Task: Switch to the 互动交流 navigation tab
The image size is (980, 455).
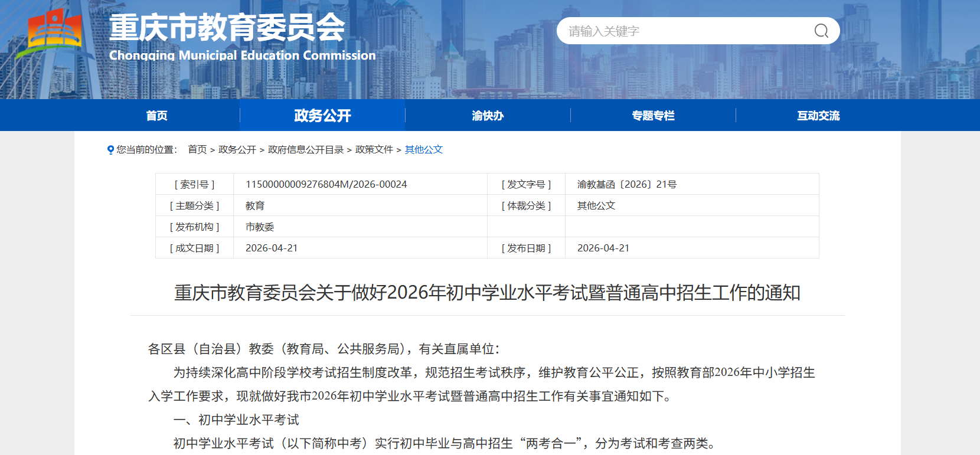Action: (x=818, y=116)
